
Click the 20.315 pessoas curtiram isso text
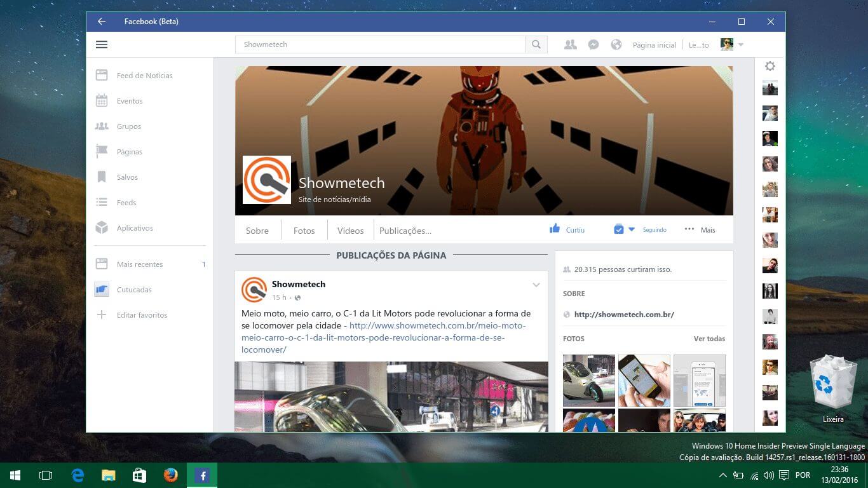623,269
